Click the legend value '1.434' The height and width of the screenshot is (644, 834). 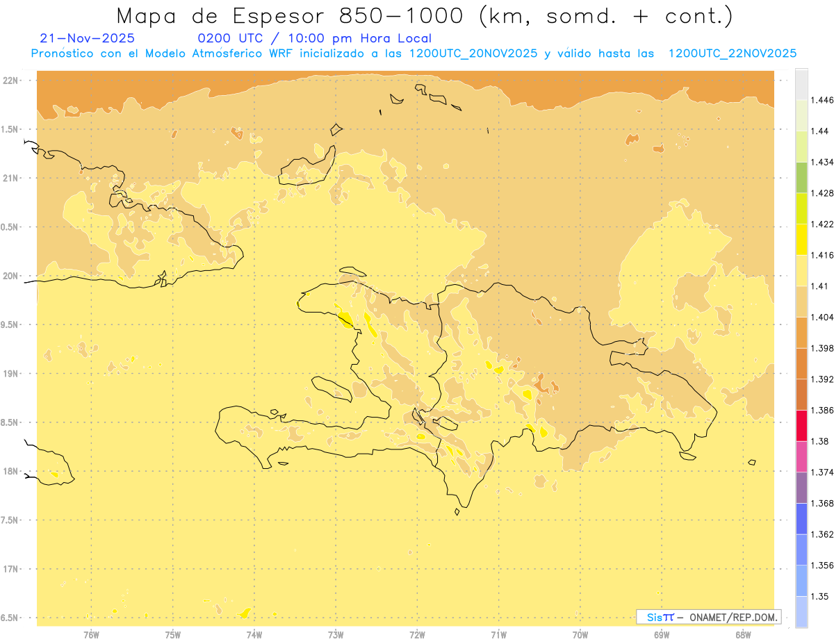point(823,163)
